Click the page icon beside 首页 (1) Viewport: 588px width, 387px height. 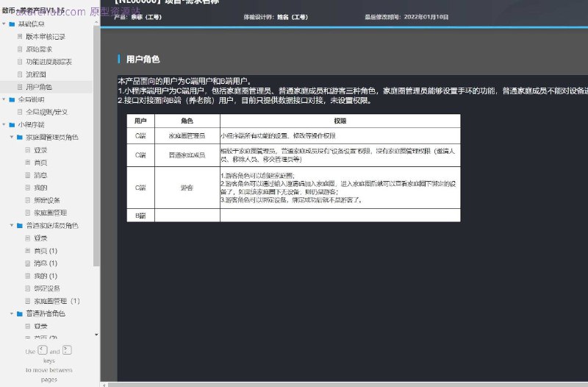pyautogui.click(x=28, y=250)
